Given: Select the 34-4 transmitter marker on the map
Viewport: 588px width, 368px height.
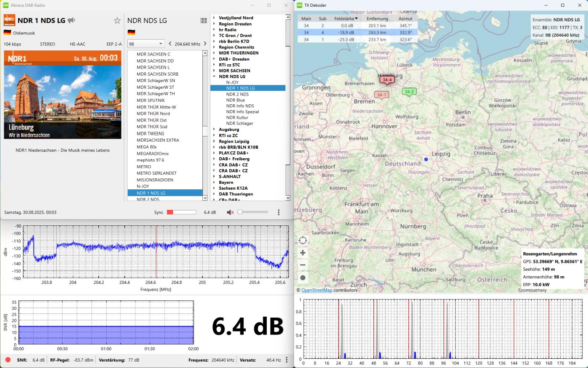Looking at the screenshot, I should [387, 80].
